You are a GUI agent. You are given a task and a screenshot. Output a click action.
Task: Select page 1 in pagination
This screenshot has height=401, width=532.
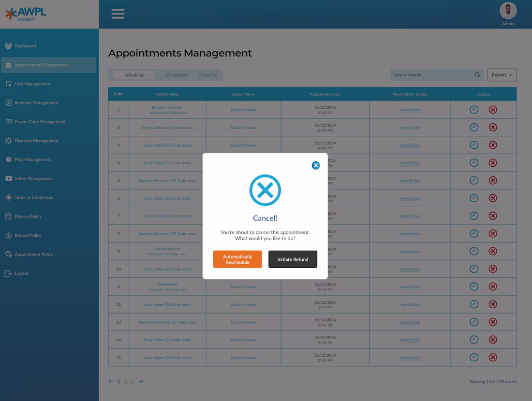tap(118, 381)
